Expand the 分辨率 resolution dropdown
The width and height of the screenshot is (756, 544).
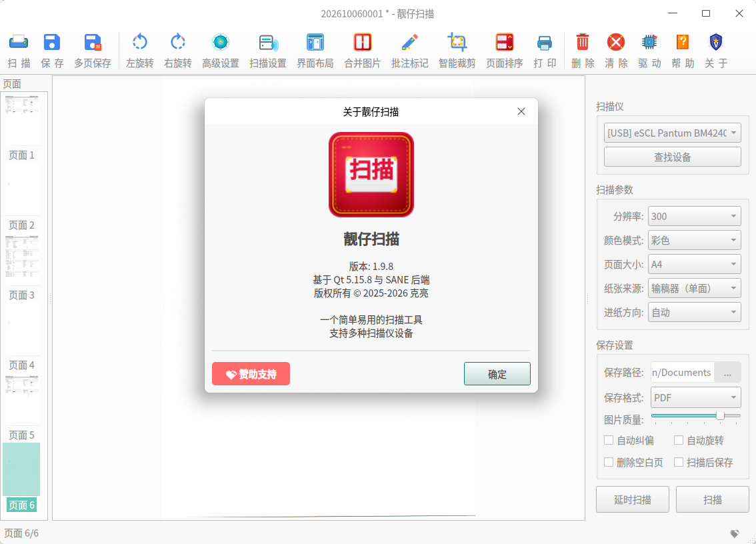pos(694,217)
